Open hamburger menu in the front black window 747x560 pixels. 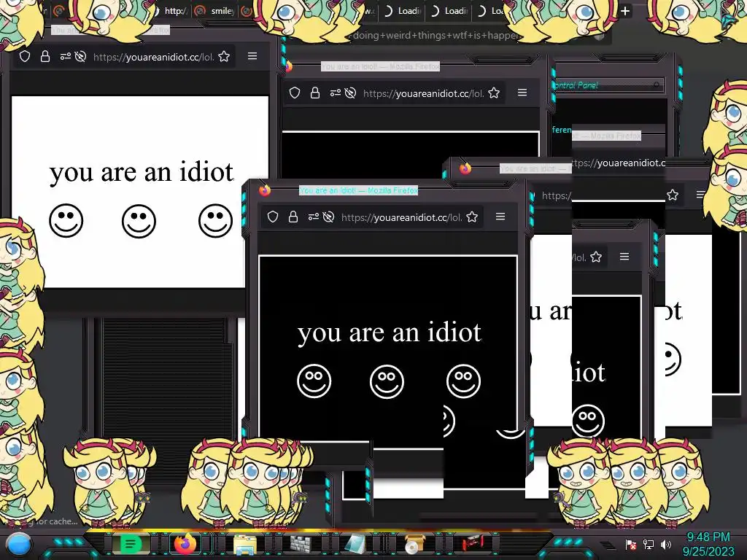click(500, 217)
